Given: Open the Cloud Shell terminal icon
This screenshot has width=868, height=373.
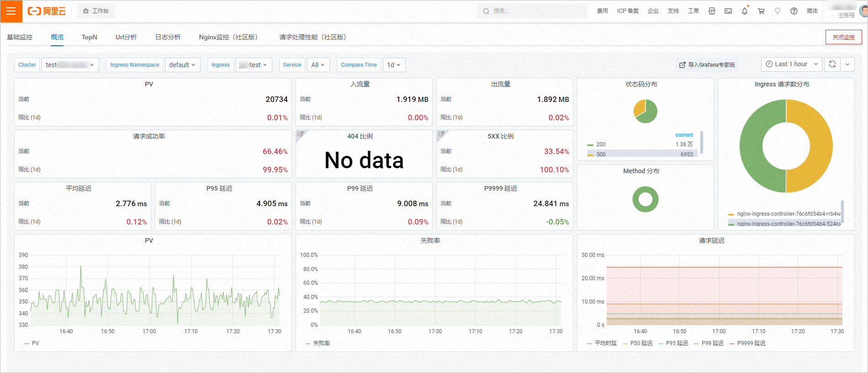Looking at the screenshot, I should (728, 11).
